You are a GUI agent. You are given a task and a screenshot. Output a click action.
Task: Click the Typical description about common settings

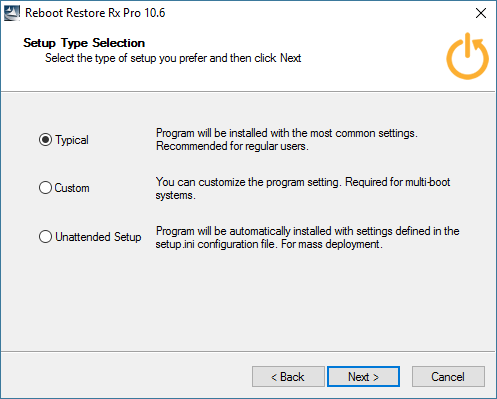coord(287,139)
